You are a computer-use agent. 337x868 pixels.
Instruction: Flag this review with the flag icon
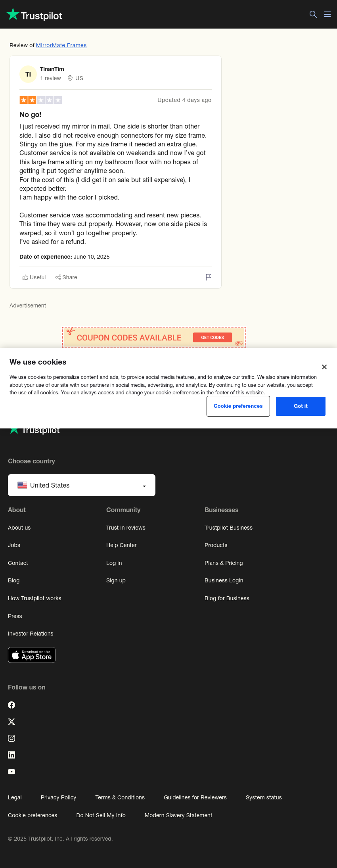click(x=209, y=277)
